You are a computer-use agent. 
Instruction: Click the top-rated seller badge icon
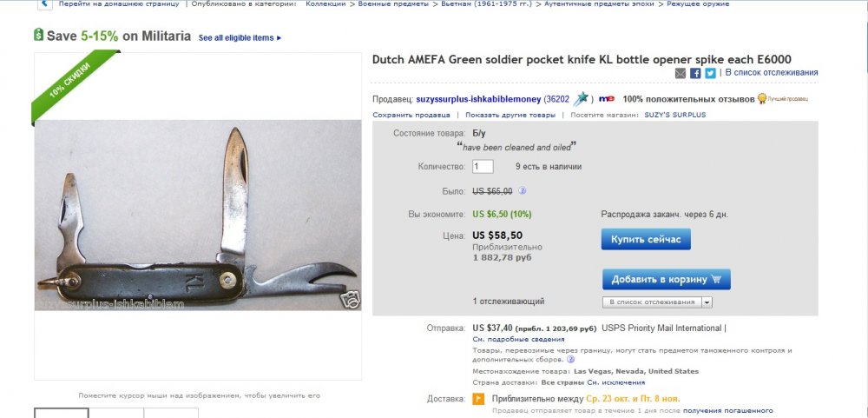[x=761, y=99]
